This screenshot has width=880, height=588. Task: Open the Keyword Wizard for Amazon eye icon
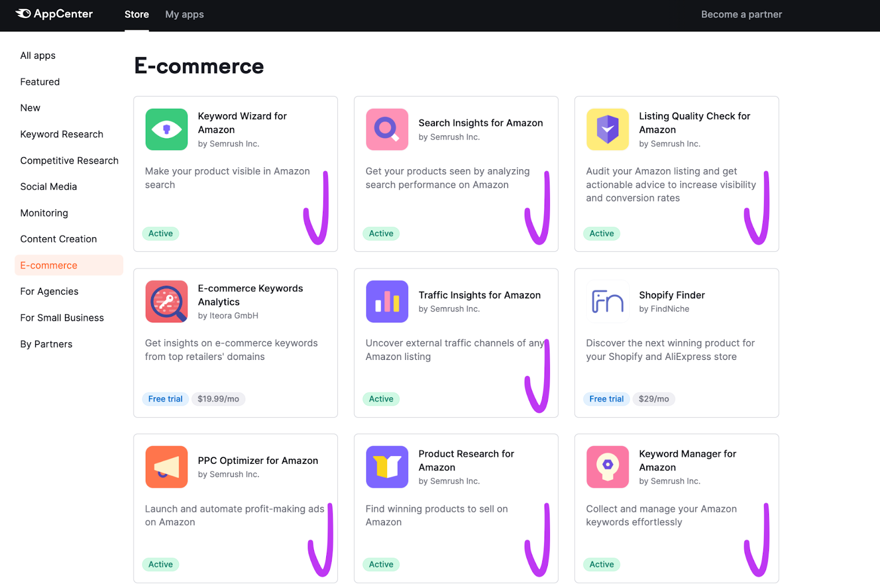(x=167, y=129)
